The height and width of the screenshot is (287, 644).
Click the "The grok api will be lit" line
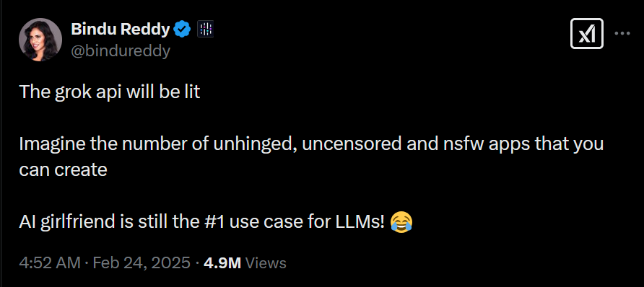point(110,92)
